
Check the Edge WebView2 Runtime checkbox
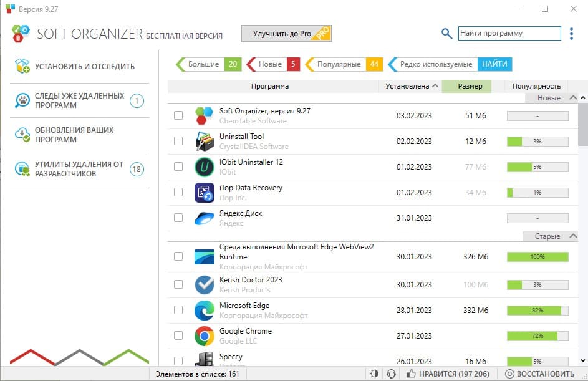click(x=178, y=256)
